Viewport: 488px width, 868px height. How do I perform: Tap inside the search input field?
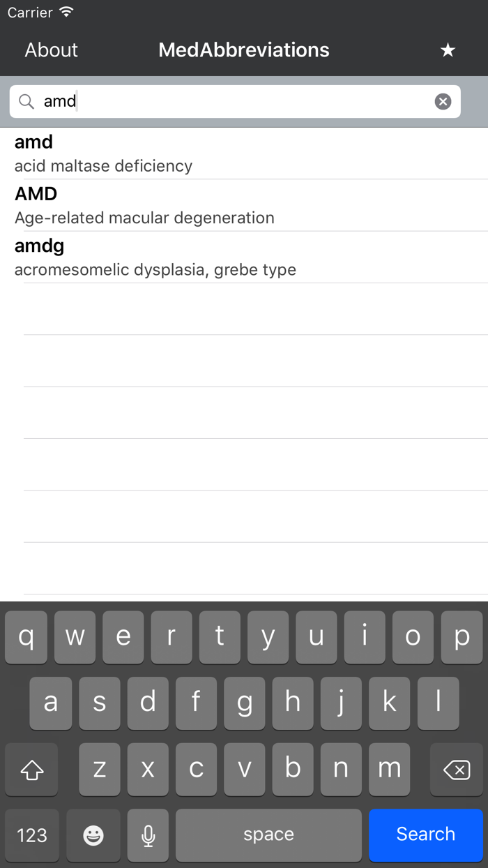tap(209, 101)
